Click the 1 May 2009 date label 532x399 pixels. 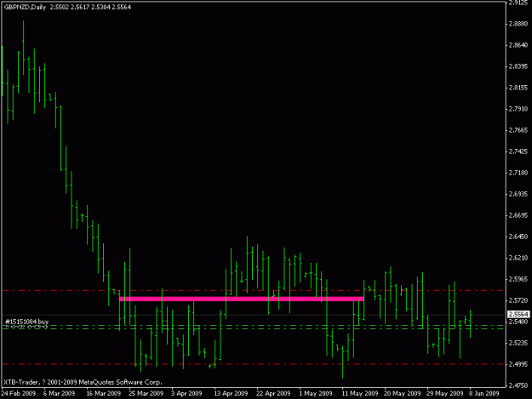(x=316, y=393)
